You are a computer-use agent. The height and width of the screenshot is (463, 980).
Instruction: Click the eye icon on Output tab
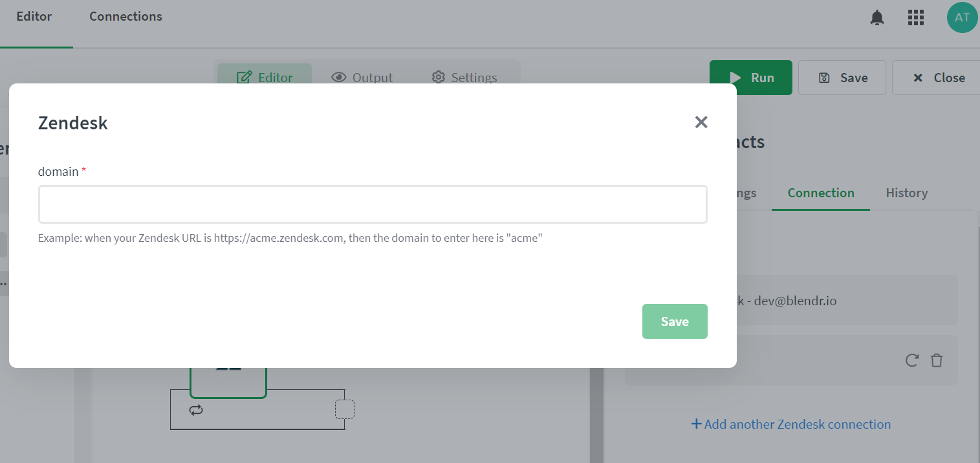(339, 78)
